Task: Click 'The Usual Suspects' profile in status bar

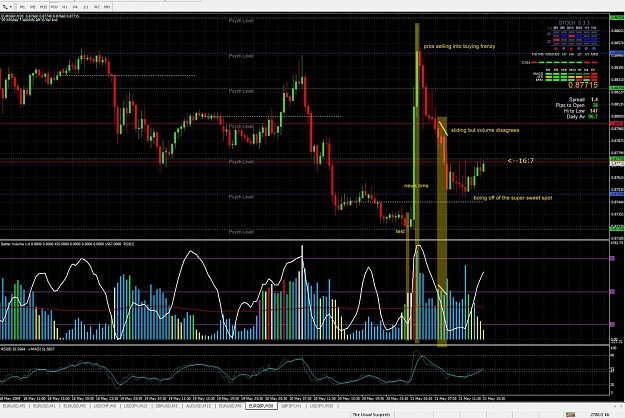Action: pyautogui.click(x=371, y=415)
